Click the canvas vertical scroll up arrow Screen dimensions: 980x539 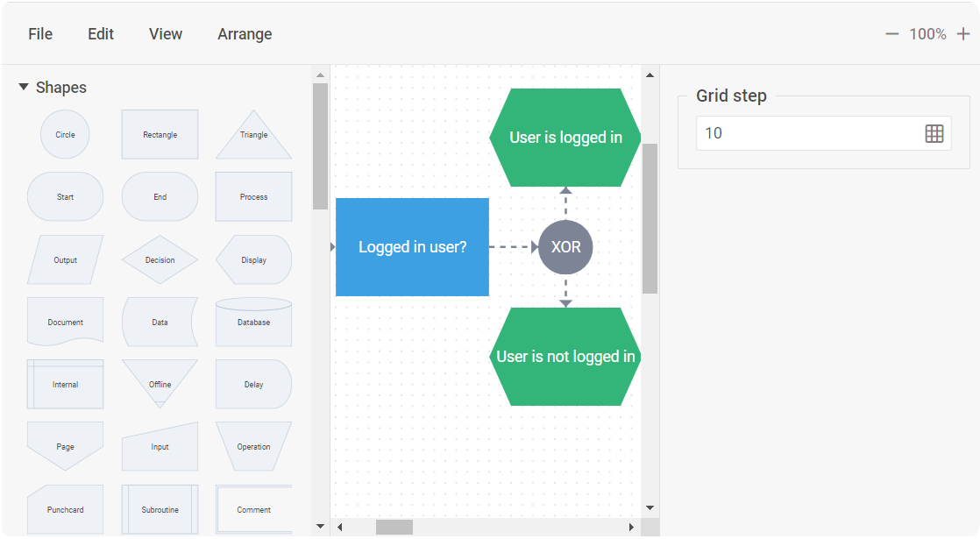[650, 75]
